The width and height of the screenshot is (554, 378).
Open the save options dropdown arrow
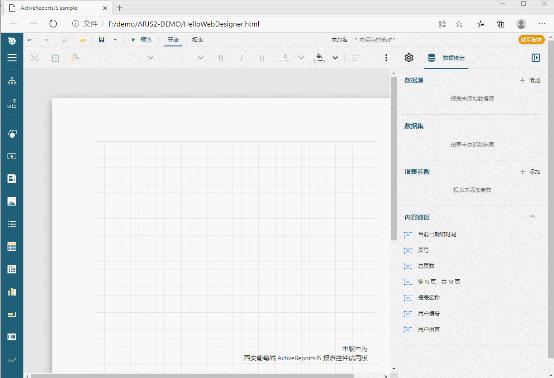click(x=115, y=40)
